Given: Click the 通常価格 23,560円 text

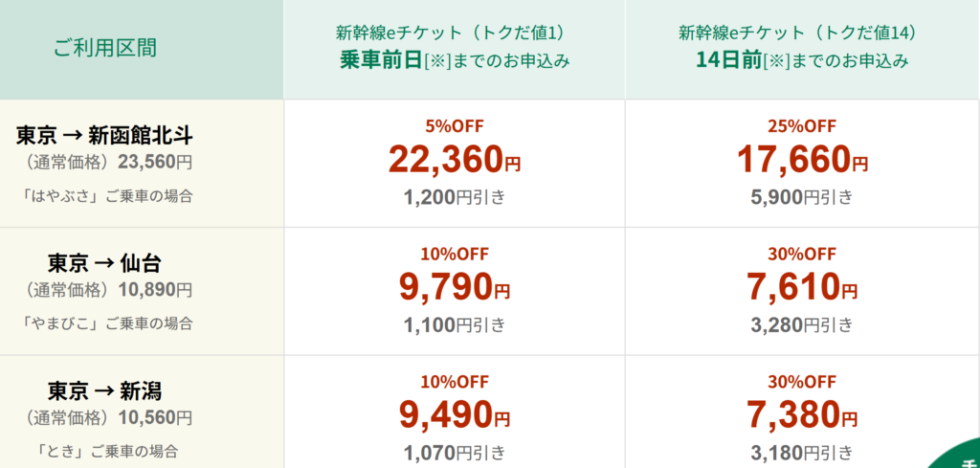Looking at the screenshot, I should [106, 163].
